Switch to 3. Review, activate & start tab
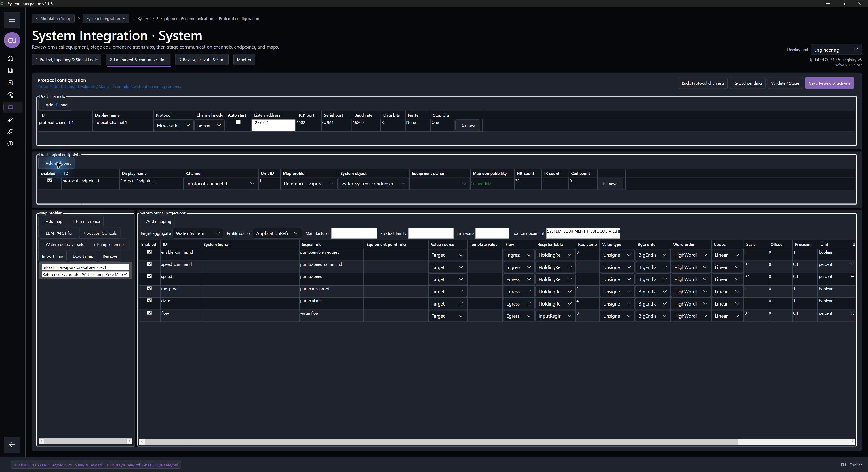The height and width of the screenshot is (472, 868). click(x=202, y=60)
